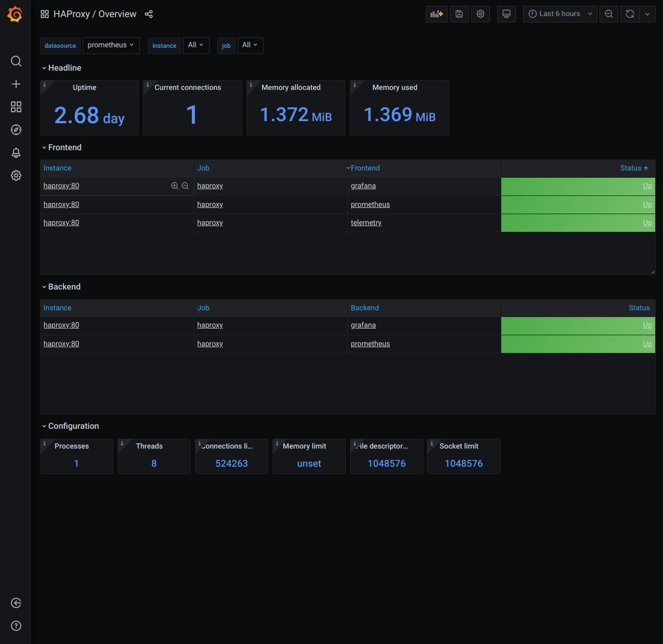The image size is (663, 644).
Task: Open the prometheus frontend link
Action: point(370,205)
